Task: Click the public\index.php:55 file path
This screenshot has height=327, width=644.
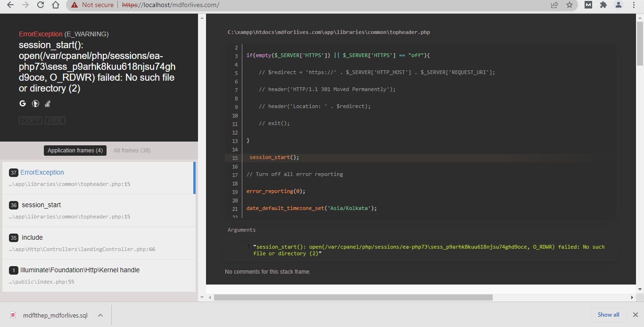Action: coord(41,282)
